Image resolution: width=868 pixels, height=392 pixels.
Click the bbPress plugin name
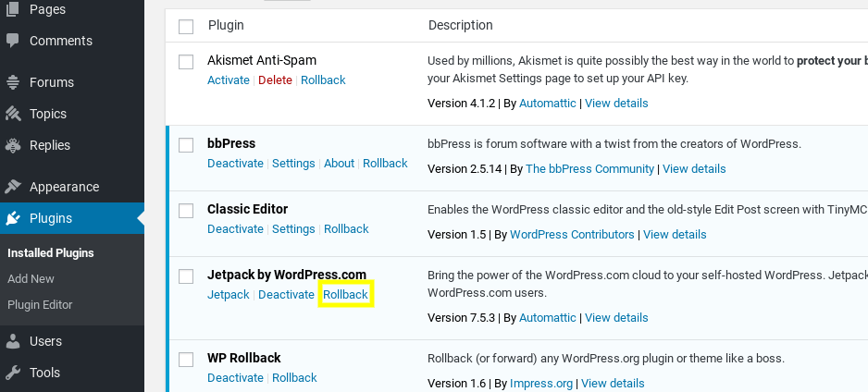point(231,143)
